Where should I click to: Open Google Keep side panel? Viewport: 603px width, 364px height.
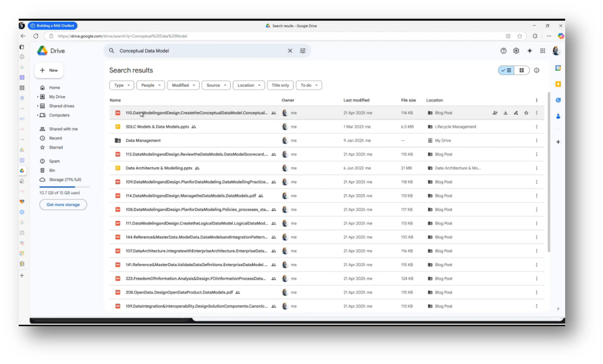click(558, 84)
